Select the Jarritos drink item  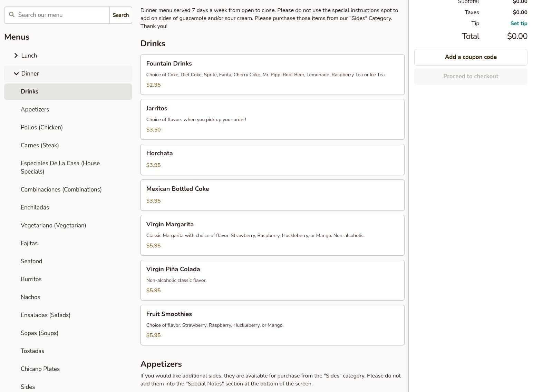[x=272, y=119]
